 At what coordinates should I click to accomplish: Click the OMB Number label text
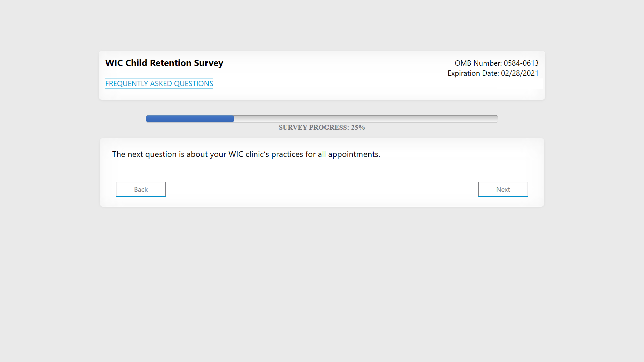tap(478, 63)
